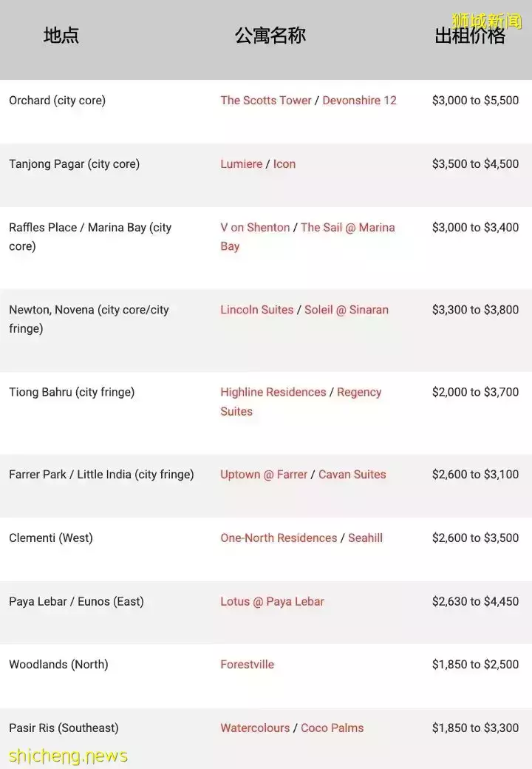Open the Seahill condo link

[x=365, y=538]
